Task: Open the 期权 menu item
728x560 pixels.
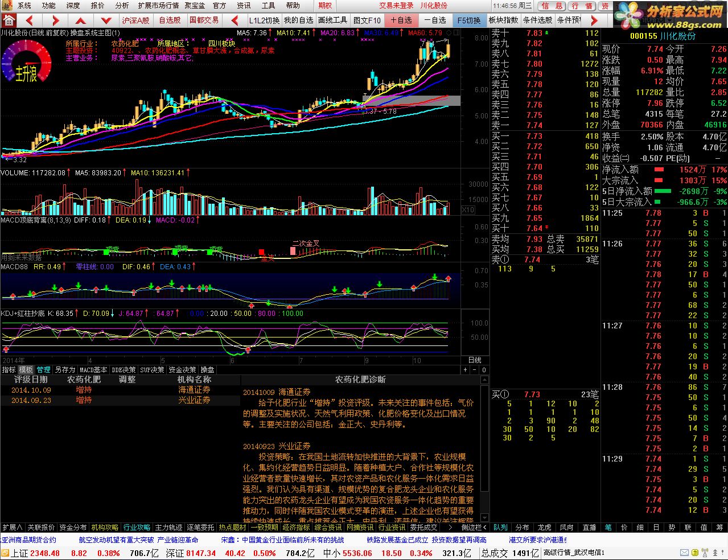Action: pos(325,5)
